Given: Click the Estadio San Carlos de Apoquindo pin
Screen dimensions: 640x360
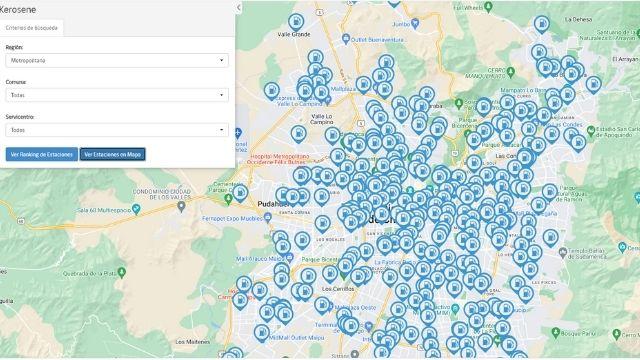Looking at the screenshot, I should (590, 131).
